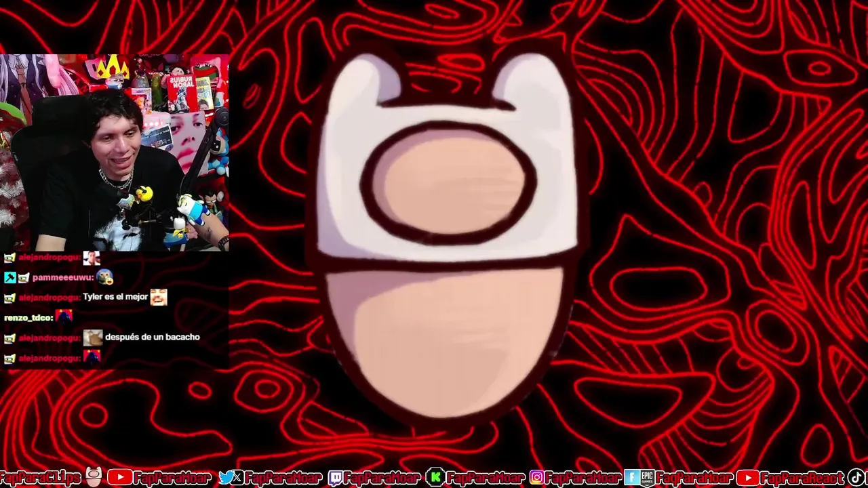
Task: Click the Finn character face in the video
Action: click(x=448, y=237)
